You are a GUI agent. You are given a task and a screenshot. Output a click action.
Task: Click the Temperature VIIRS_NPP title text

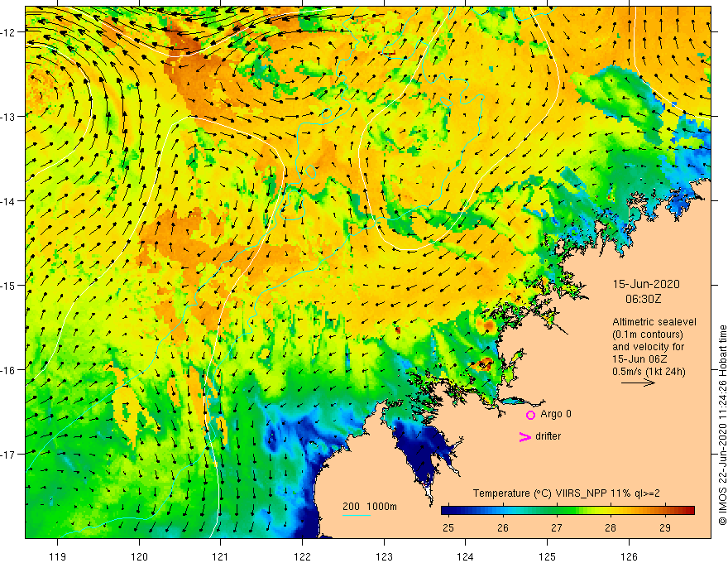566,493
